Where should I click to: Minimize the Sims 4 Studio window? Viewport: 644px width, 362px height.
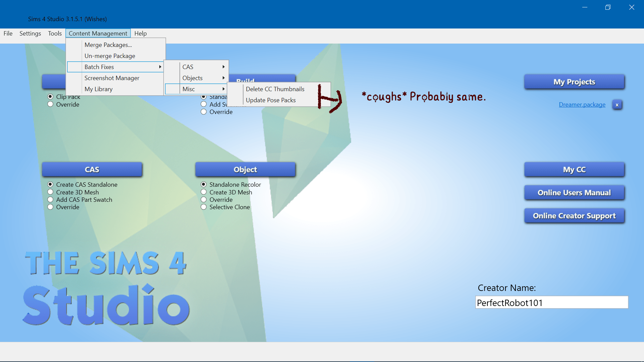585,7
